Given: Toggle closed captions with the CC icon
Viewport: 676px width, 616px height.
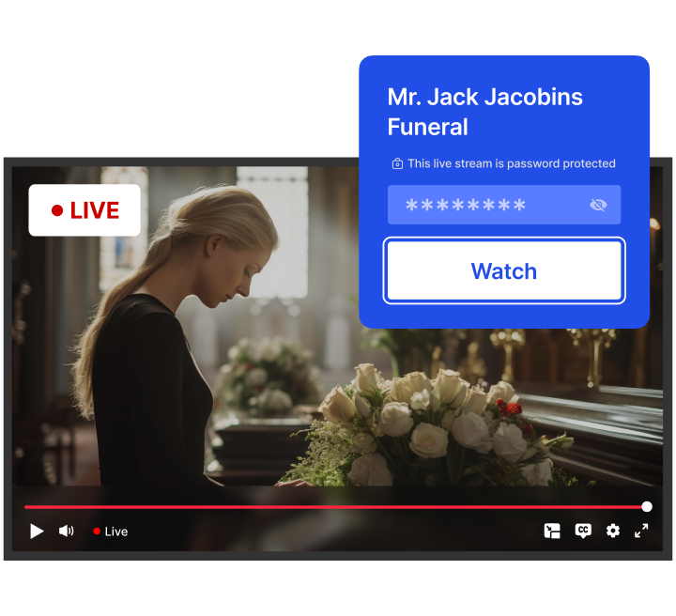Looking at the screenshot, I should point(583,531).
